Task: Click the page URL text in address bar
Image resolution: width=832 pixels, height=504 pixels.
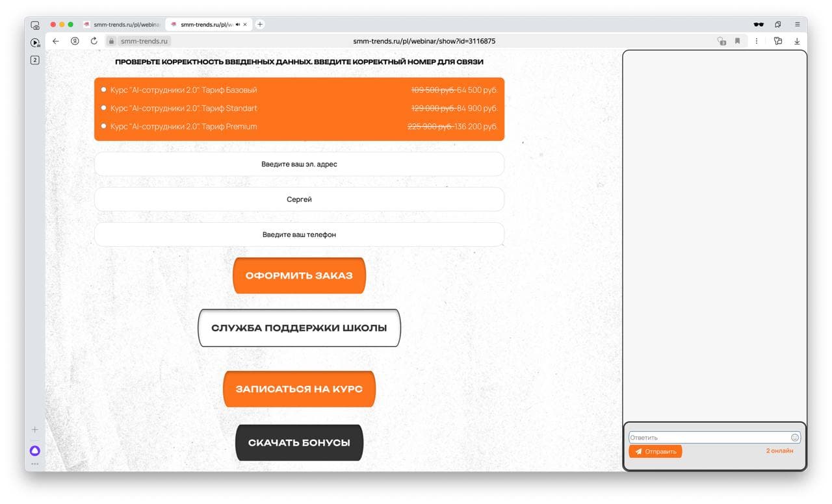Action: point(424,41)
